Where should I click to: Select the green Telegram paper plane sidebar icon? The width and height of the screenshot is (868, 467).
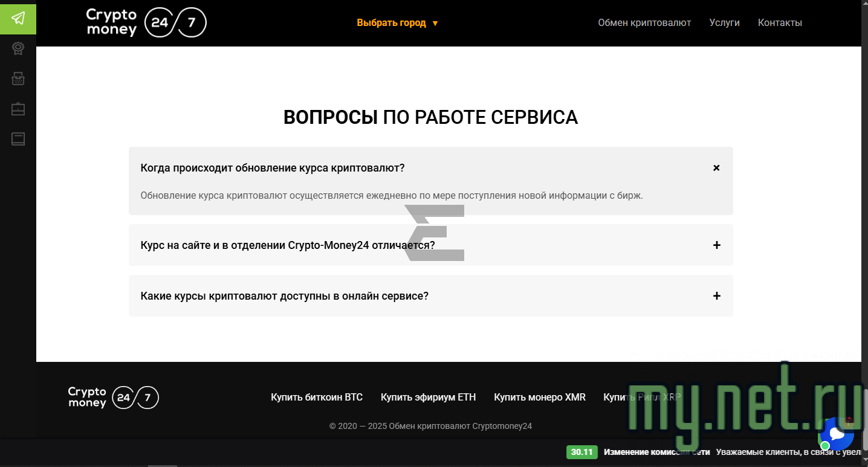click(x=18, y=19)
